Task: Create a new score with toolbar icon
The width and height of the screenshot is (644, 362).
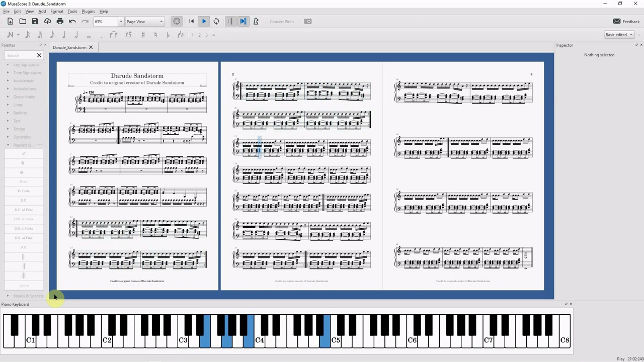Action: click(x=10, y=21)
